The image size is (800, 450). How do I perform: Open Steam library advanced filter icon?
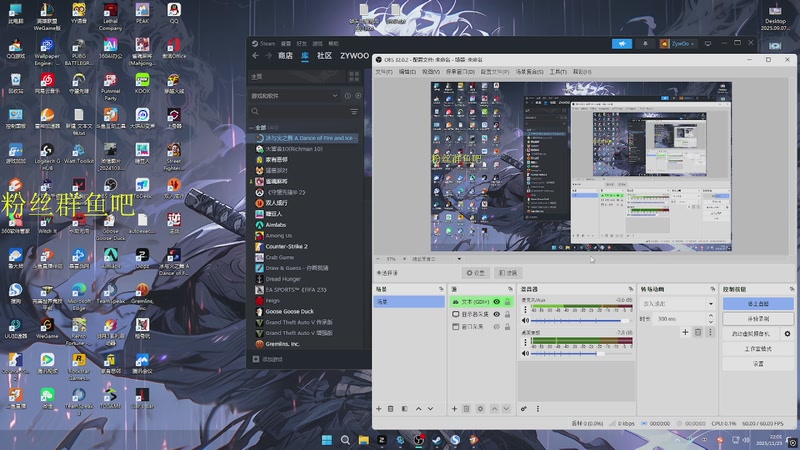click(354, 111)
